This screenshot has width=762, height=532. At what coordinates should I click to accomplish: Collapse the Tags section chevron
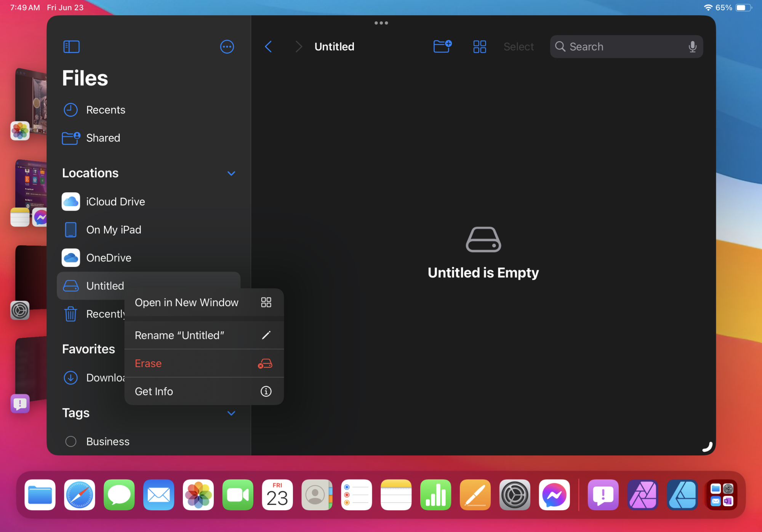click(x=231, y=413)
